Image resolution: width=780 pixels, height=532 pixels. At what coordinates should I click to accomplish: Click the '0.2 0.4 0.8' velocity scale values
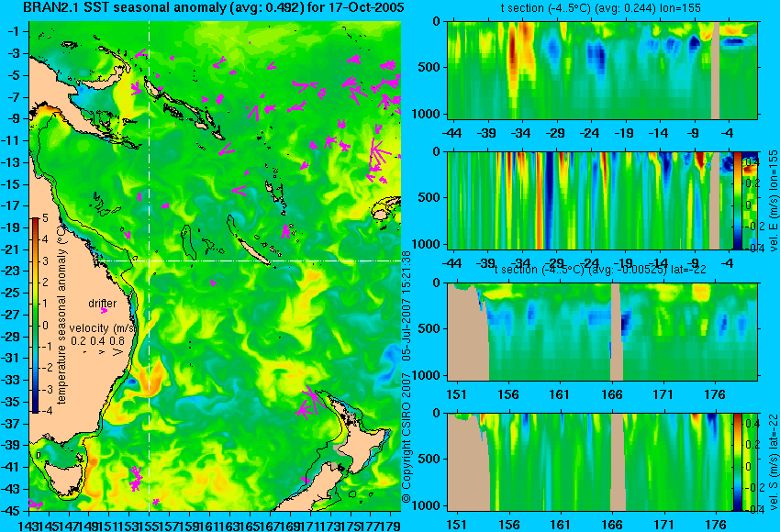tap(97, 340)
